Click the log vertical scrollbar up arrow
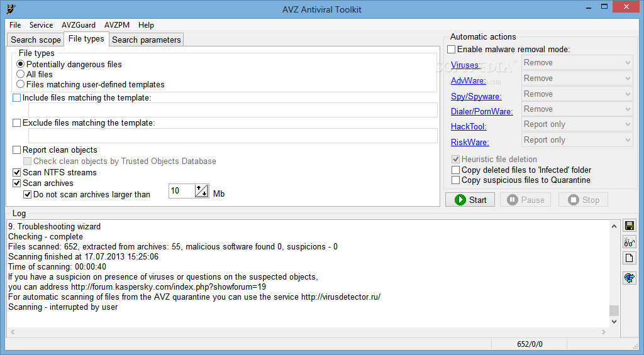Screen dimensions: 644x355 pyautogui.click(x=614, y=226)
